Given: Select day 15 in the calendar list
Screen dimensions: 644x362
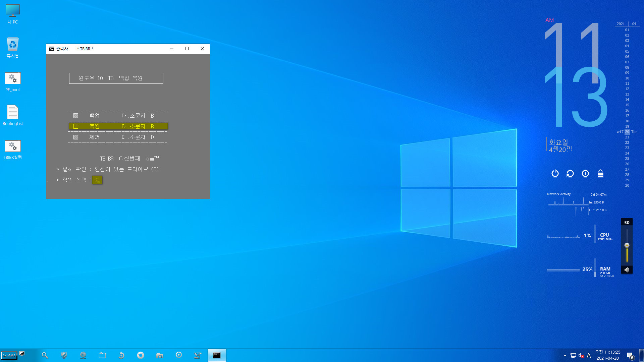Looking at the screenshot, I should click(627, 105).
